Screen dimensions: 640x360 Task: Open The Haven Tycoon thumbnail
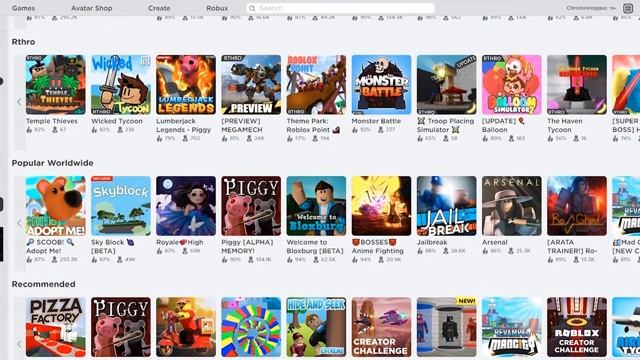tap(577, 85)
